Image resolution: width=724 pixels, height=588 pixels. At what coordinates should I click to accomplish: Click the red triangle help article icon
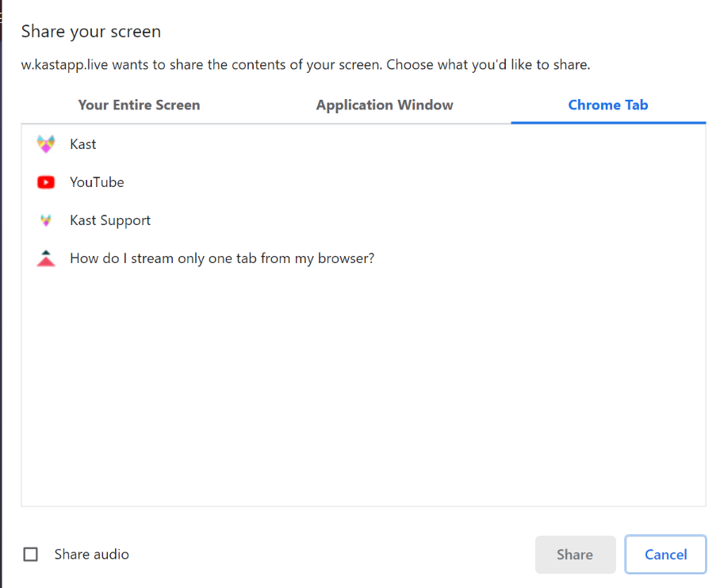(46, 258)
